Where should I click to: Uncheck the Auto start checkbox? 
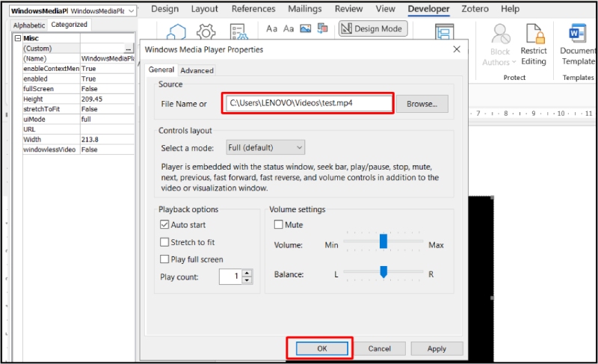(x=164, y=225)
